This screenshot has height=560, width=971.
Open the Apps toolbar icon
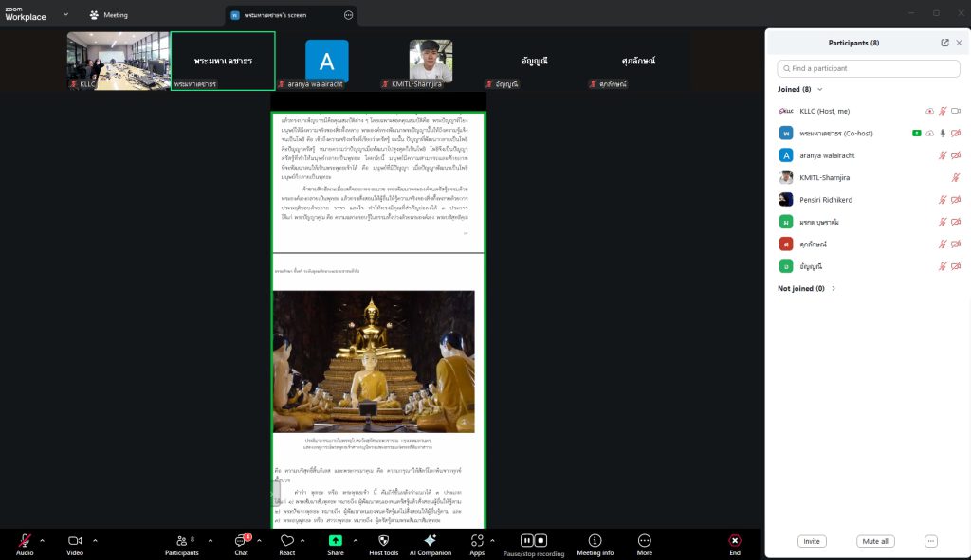click(477, 541)
